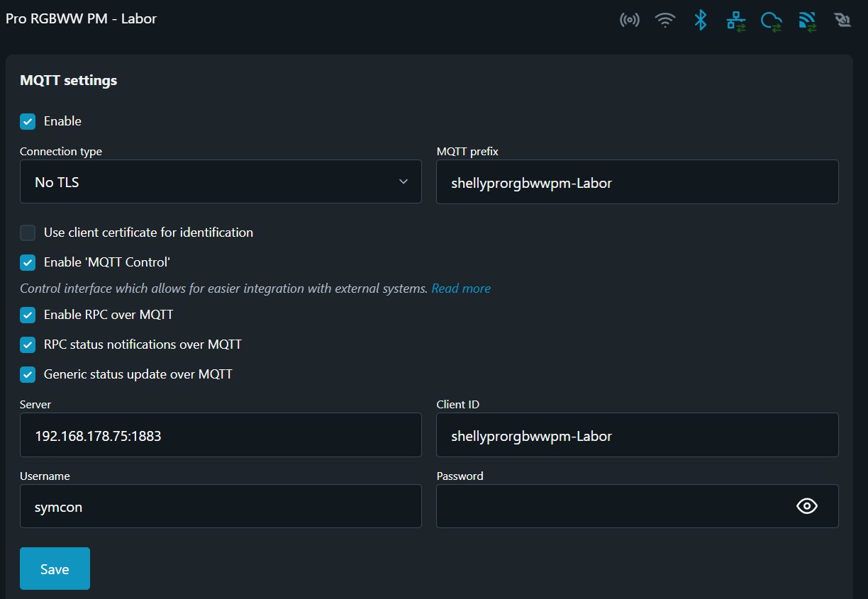Viewport: 868px width, 599px height.
Task: Click the MQTT prefix input field
Action: (638, 181)
